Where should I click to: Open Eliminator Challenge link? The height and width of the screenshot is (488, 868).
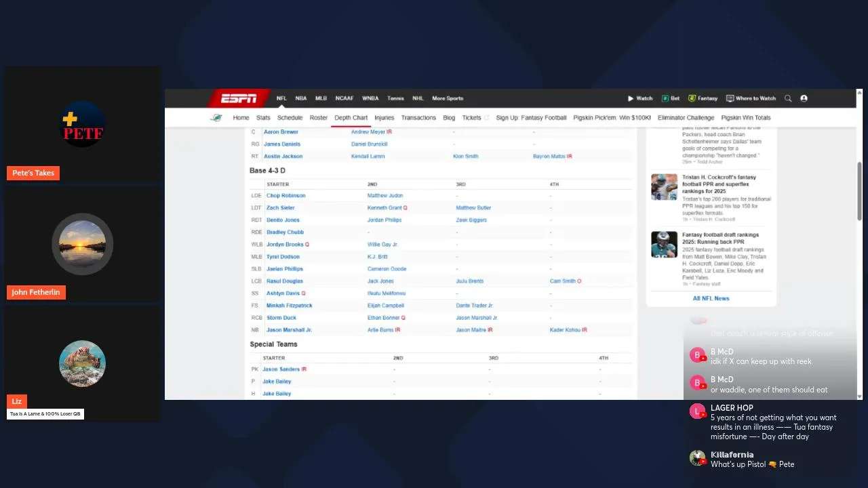coord(686,118)
